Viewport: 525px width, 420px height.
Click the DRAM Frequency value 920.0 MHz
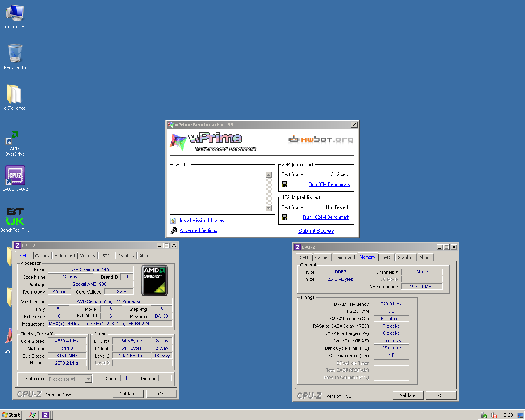[x=391, y=304]
